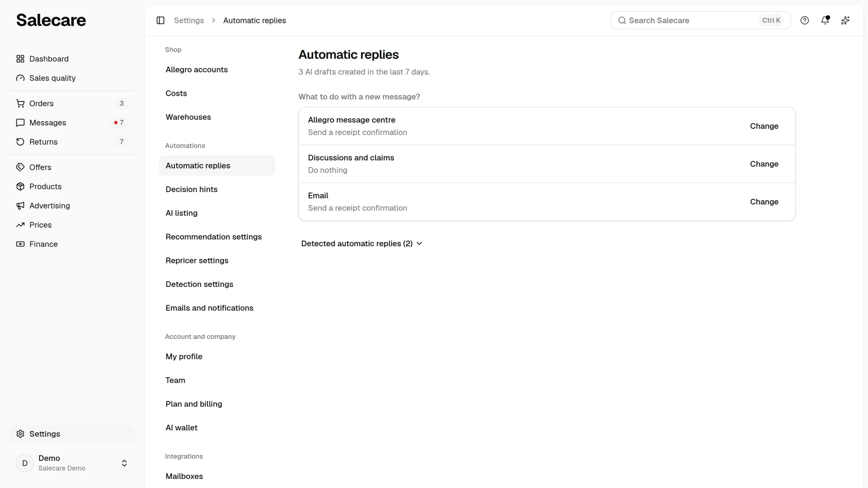Open notifications bell icon
The width and height of the screenshot is (868, 488).
[825, 20]
